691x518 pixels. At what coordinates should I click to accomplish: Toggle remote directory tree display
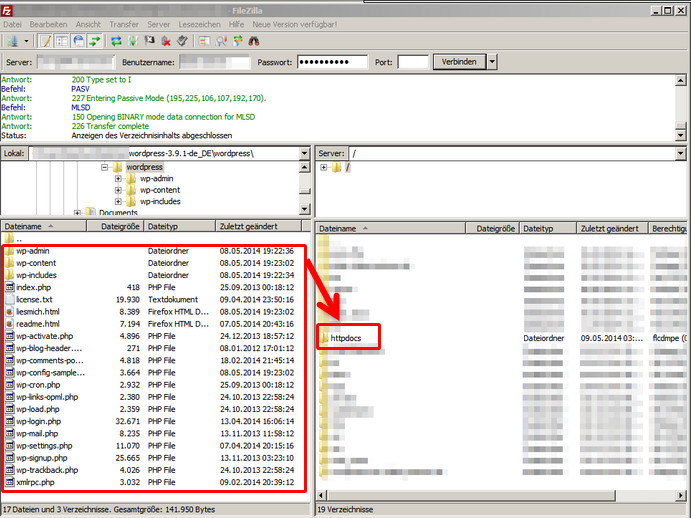coord(78,41)
